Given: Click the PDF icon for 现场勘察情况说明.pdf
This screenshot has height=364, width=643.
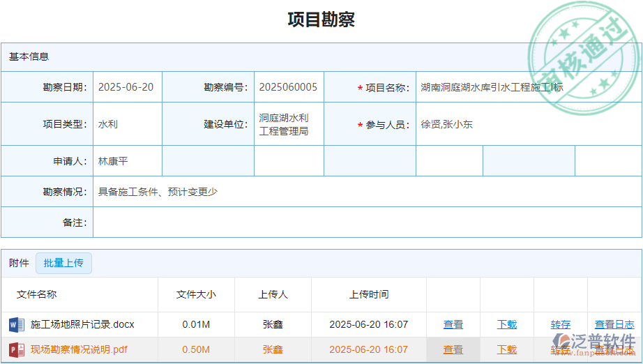Looking at the screenshot, I should point(15,350).
